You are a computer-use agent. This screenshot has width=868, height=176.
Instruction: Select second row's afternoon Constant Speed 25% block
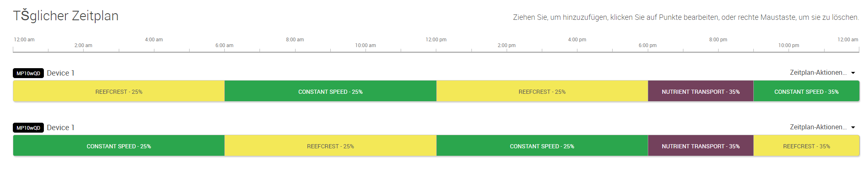[542, 146]
